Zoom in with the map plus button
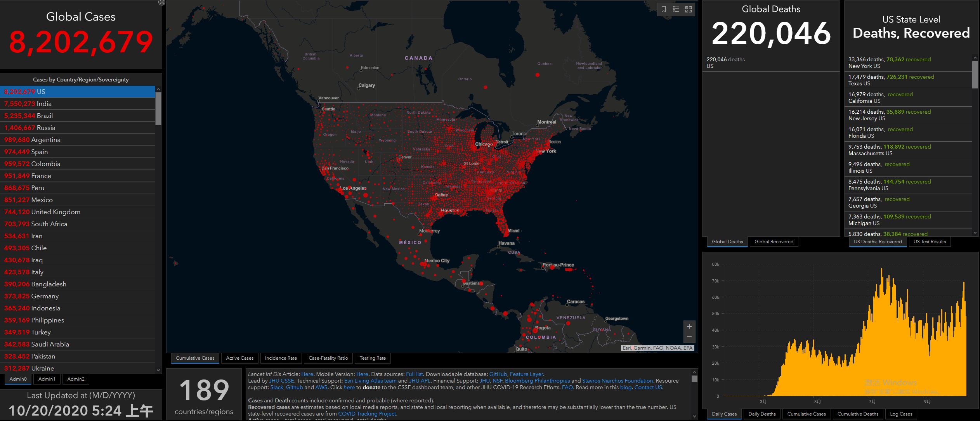Image resolution: width=980 pixels, height=421 pixels. 689,326
